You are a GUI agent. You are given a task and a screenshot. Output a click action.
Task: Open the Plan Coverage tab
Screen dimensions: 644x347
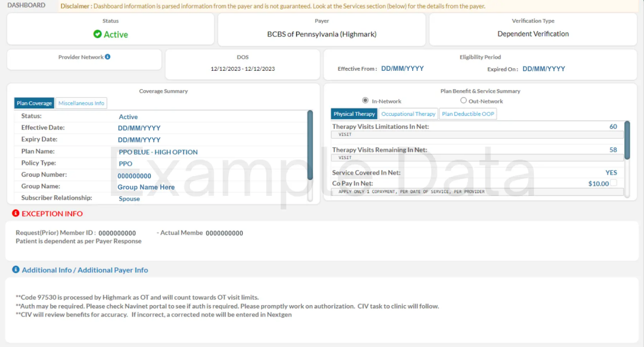pyautogui.click(x=34, y=103)
